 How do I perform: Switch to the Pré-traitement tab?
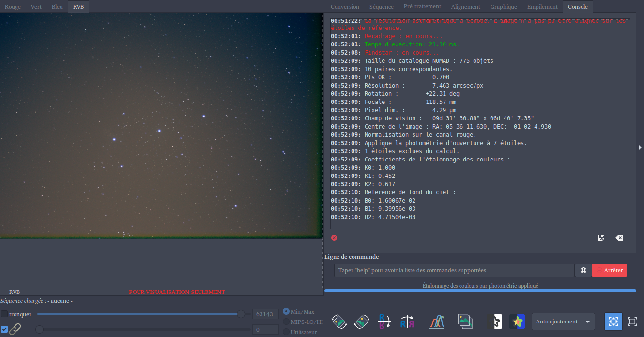(422, 7)
